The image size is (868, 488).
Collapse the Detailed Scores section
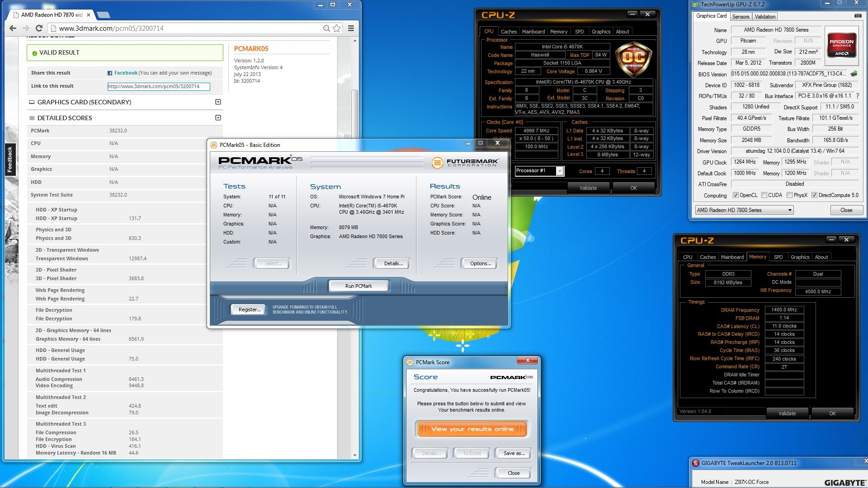218,118
